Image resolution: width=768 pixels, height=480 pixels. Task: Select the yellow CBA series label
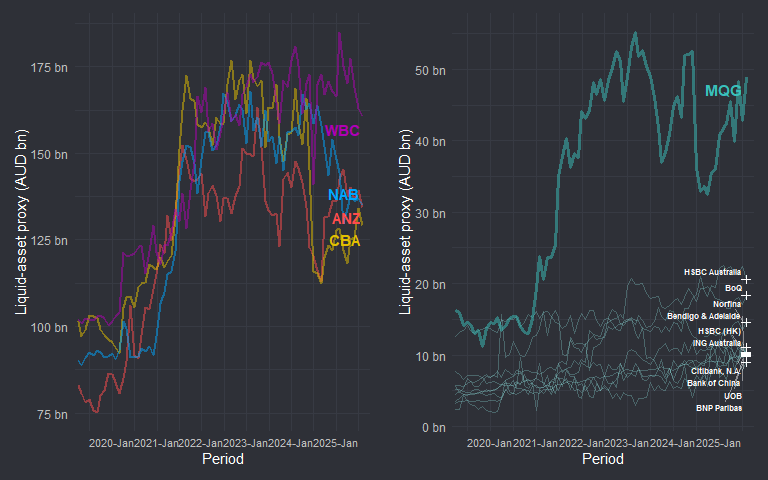click(x=344, y=241)
